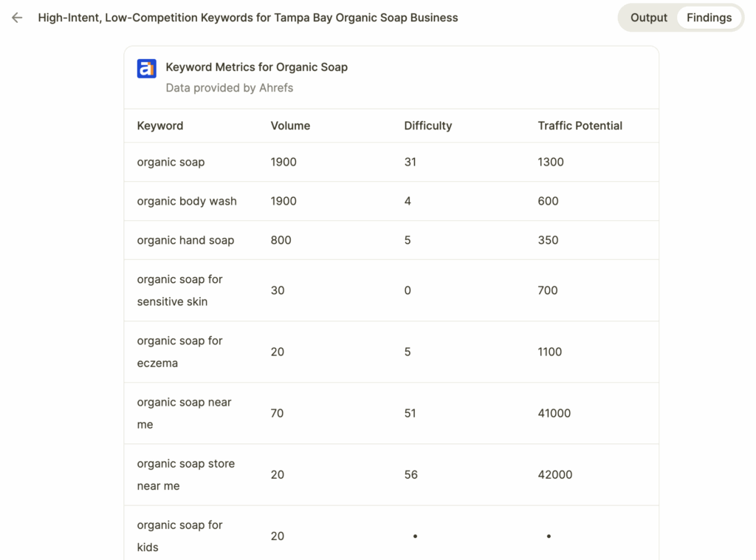Screen dimensions: 756x560
Task: Click volume 20 in store near me row
Action: (278, 474)
